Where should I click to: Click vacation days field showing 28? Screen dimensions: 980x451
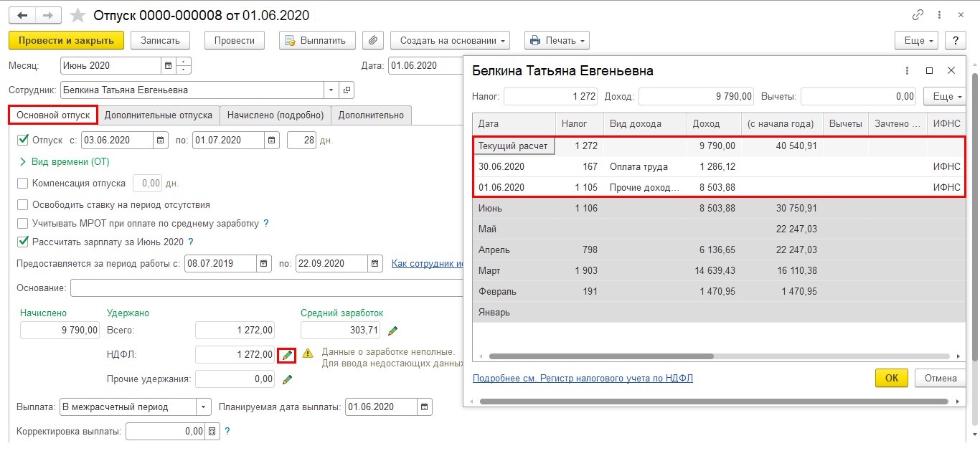301,141
